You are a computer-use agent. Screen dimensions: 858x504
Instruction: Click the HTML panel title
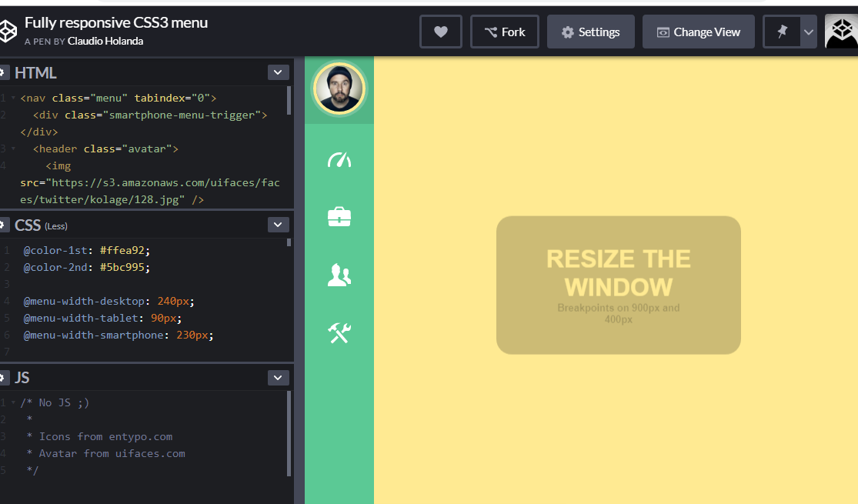pos(35,73)
